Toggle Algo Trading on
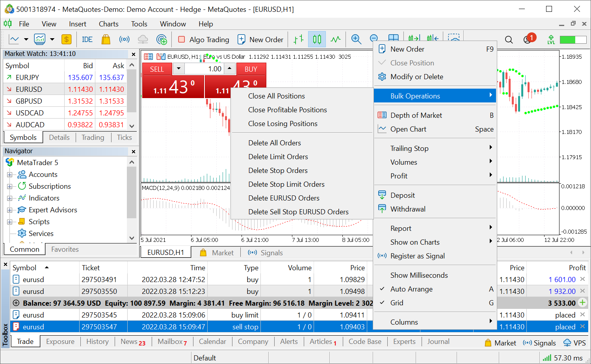The height and width of the screenshot is (364, 591). 203,39
